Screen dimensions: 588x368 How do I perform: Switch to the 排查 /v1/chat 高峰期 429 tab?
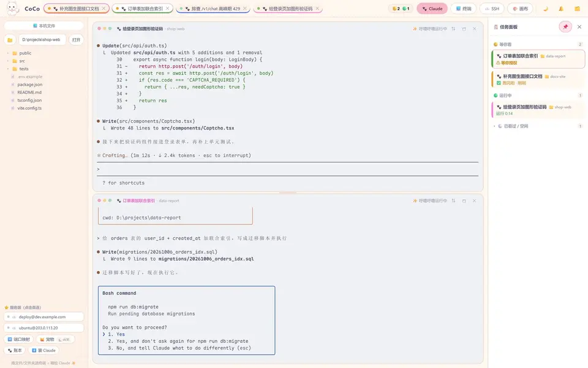[x=213, y=9]
